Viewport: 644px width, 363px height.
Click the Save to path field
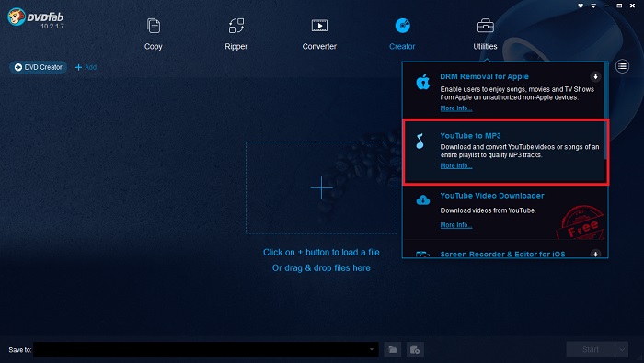click(205, 349)
